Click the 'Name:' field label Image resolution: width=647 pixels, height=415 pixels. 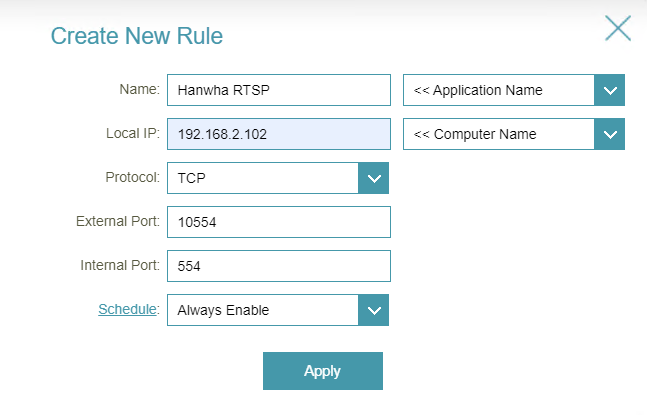139,89
